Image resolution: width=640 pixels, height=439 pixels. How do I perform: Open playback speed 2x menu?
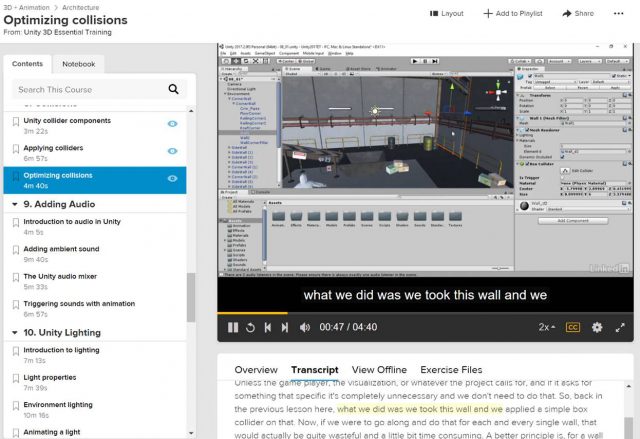pos(547,327)
